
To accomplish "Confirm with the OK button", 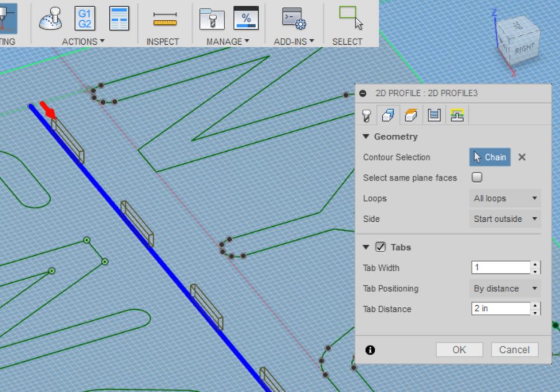I will pos(459,349).
